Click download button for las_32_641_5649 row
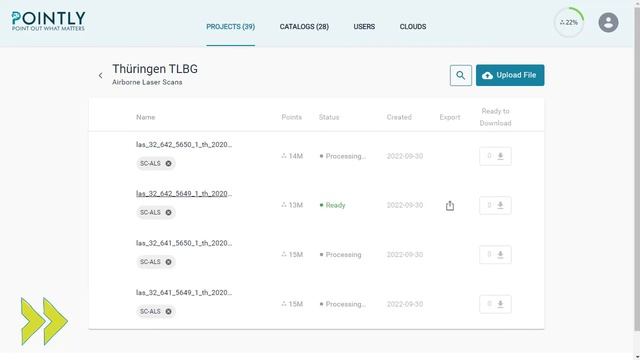The width and height of the screenshot is (640, 360). pos(495,304)
